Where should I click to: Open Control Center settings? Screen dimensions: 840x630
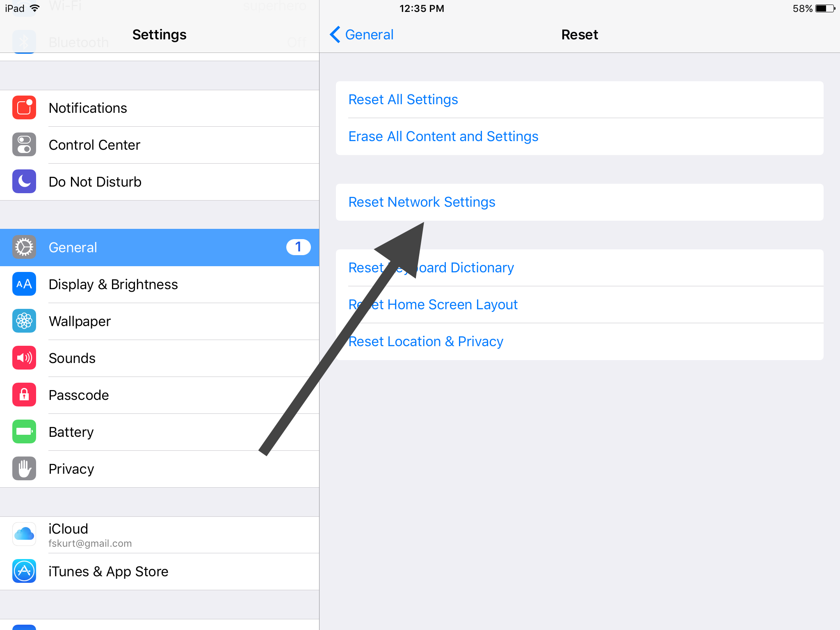click(159, 145)
